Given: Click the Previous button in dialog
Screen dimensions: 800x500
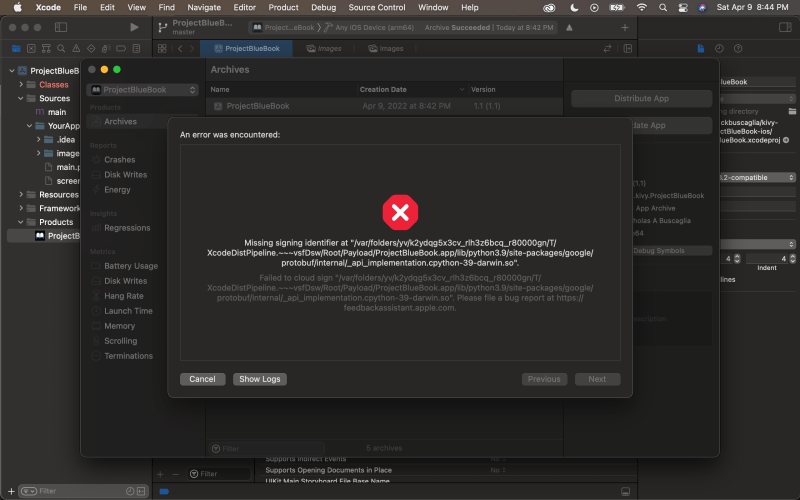Looking at the screenshot, I should 544,379.
